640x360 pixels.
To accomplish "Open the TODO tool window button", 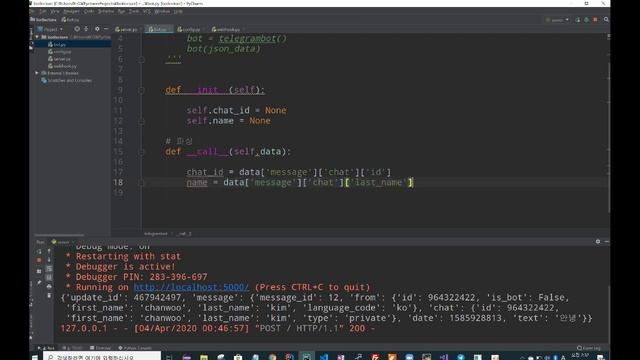I will [73, 348].
